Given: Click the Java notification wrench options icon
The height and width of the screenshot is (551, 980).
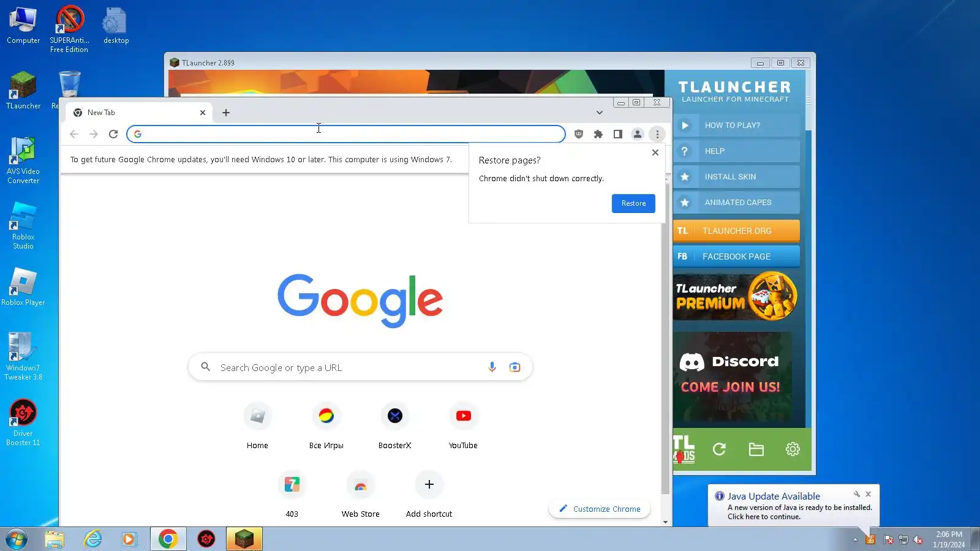Looking at the screenshot, I should 857,494.
